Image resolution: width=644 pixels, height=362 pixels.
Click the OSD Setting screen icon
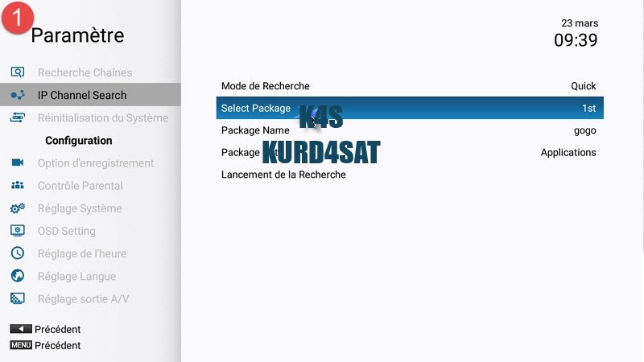[x=17, y=231]
